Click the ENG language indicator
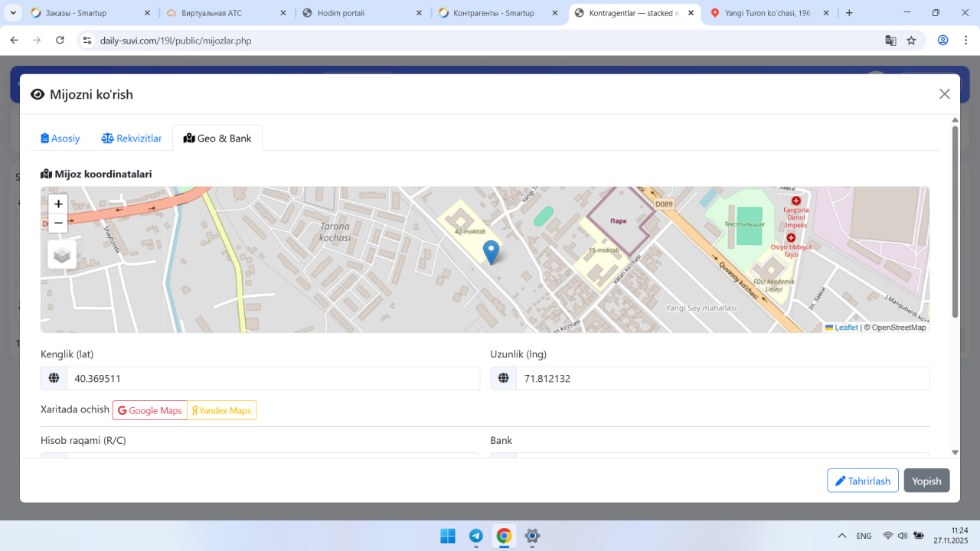Screen dimensions: 980x551 click(x=864, y=536)
